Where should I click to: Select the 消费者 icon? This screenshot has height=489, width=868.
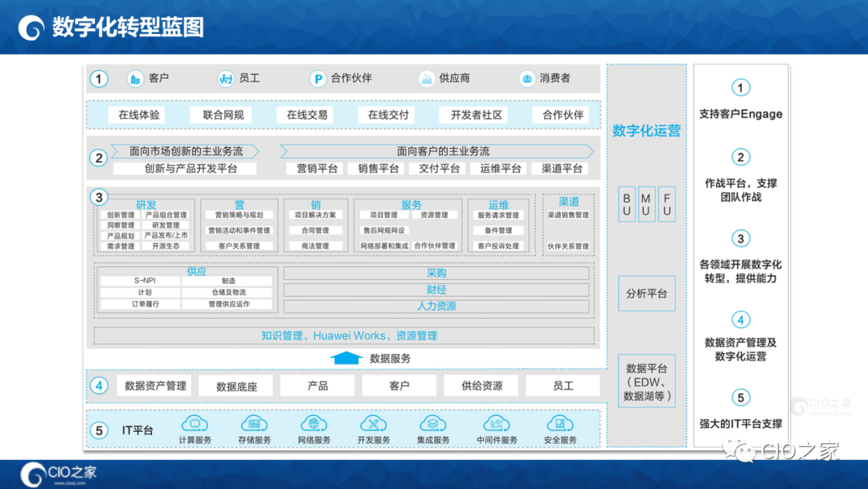527,78
